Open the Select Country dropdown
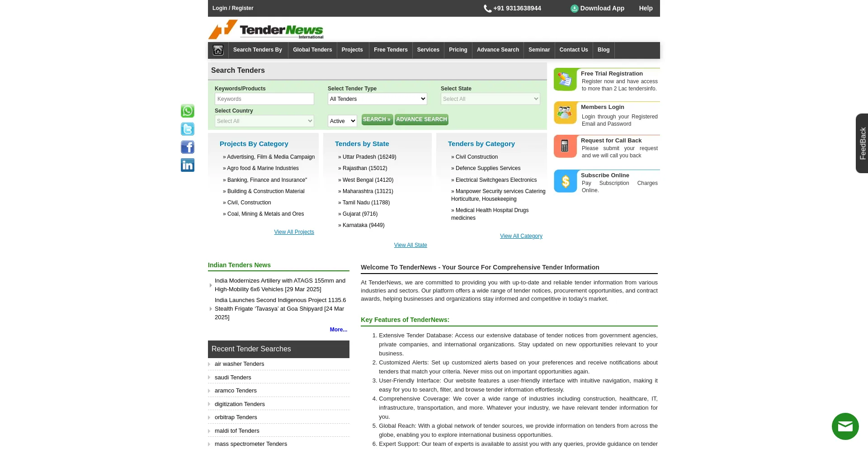The height and width of the screenshot is (449, 868). point(264,121)
